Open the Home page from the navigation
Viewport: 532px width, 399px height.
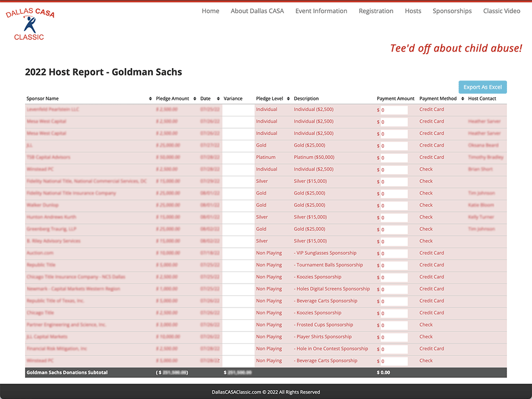pos(210,11)
